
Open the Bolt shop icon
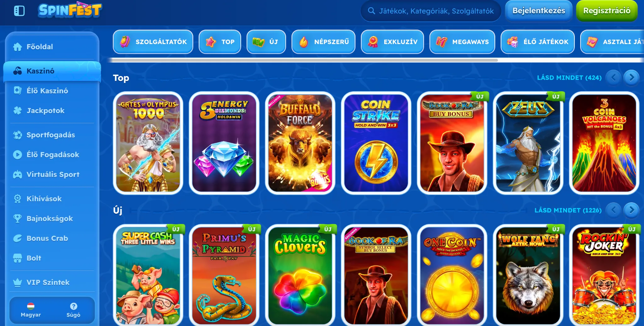click(x=18, y=258)
